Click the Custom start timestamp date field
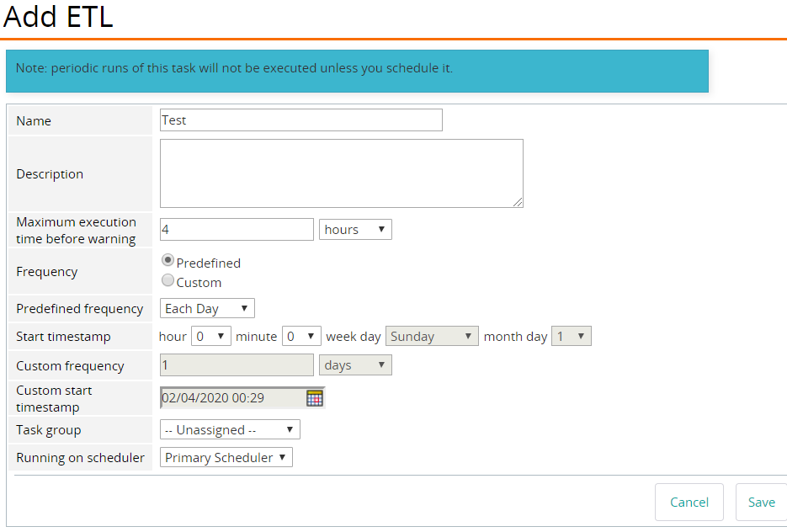 tap(231, 398)
